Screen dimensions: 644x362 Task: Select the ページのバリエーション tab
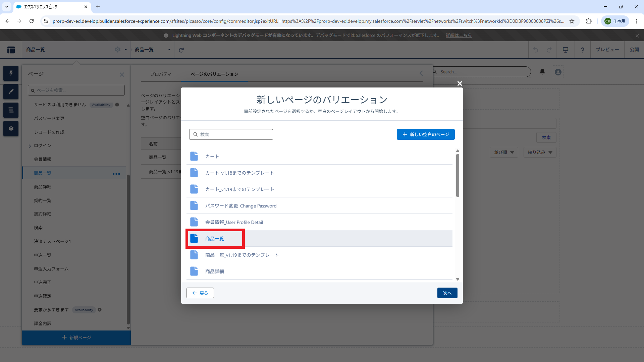[x=214, y=74]
